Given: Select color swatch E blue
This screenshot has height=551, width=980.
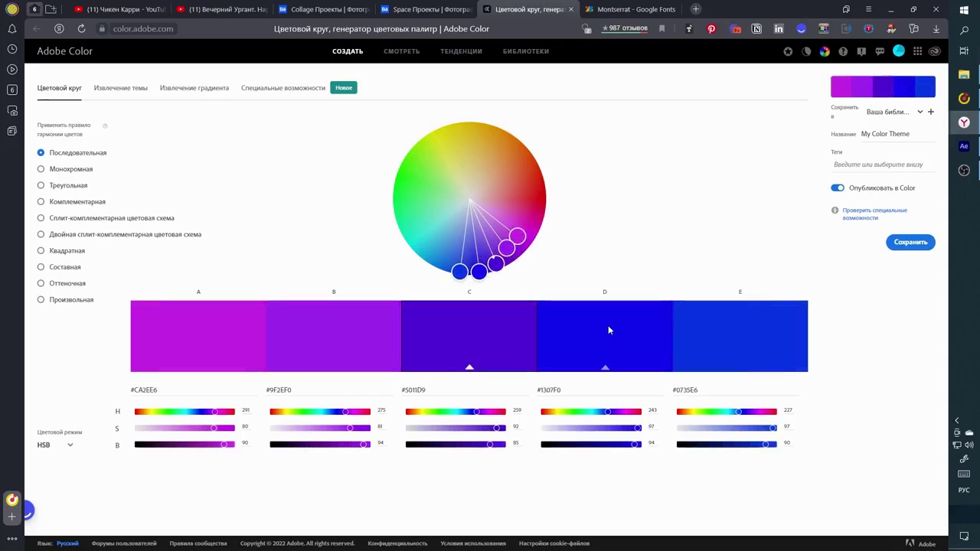Looking at the screenshot, I should click(x=740, y=336).
